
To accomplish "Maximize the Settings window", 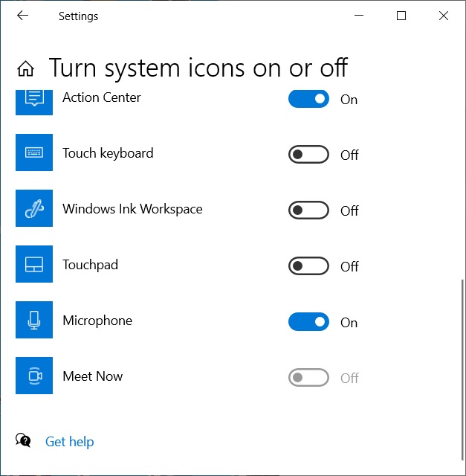I will click(401, 16).
